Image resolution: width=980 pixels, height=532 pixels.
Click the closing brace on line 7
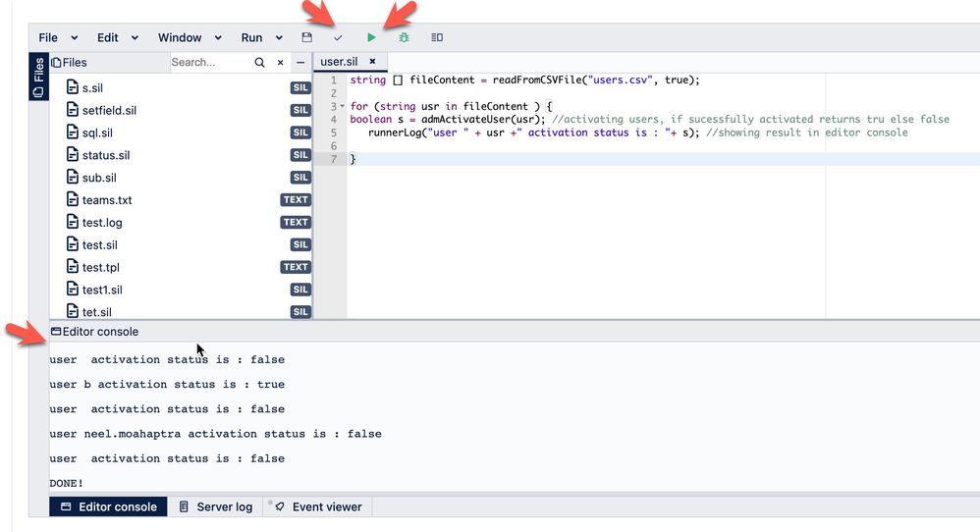click(x=353, y=159)
